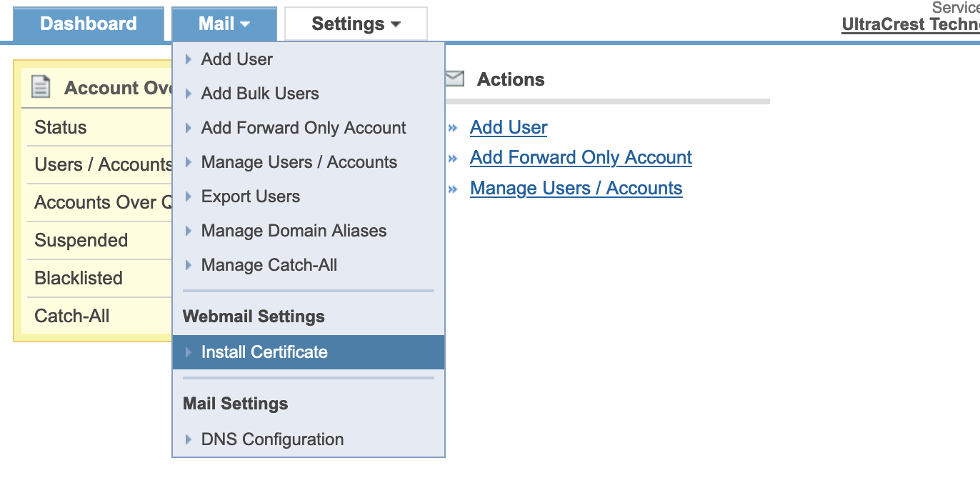Screen dimensions: 980x493
Task: Choose Add Bulk Users menu entry
Action: tap(309, 94)
